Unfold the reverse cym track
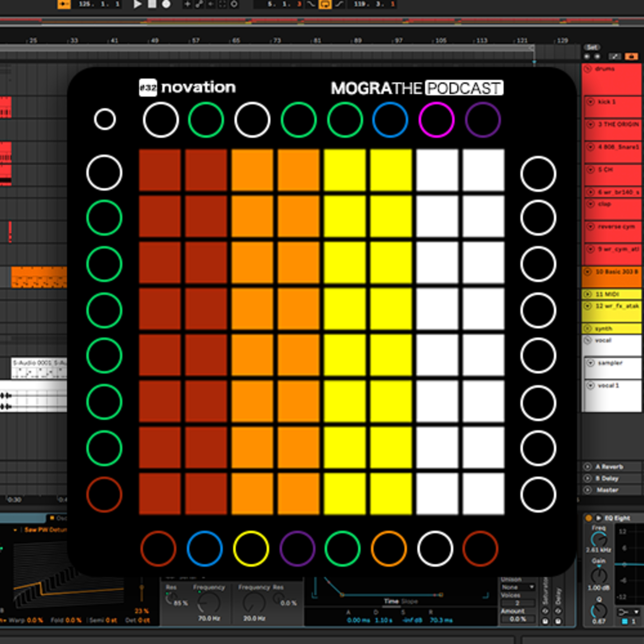644x644 pixels. (591, 227)
